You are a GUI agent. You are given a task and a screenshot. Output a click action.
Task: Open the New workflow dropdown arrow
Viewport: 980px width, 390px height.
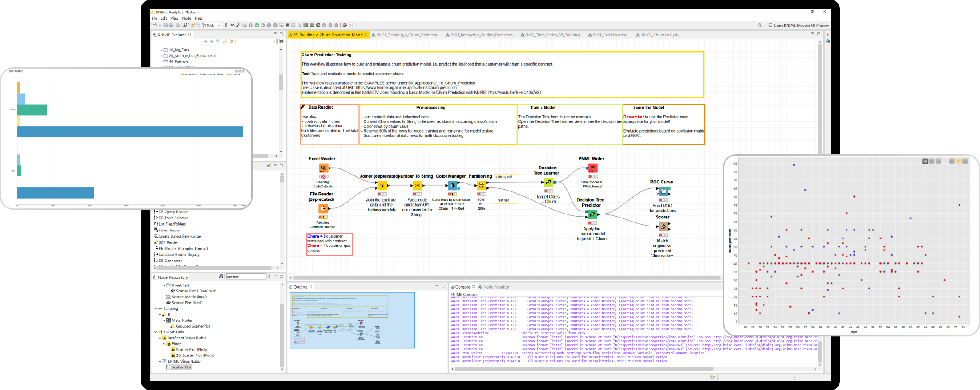pos(160,25)
